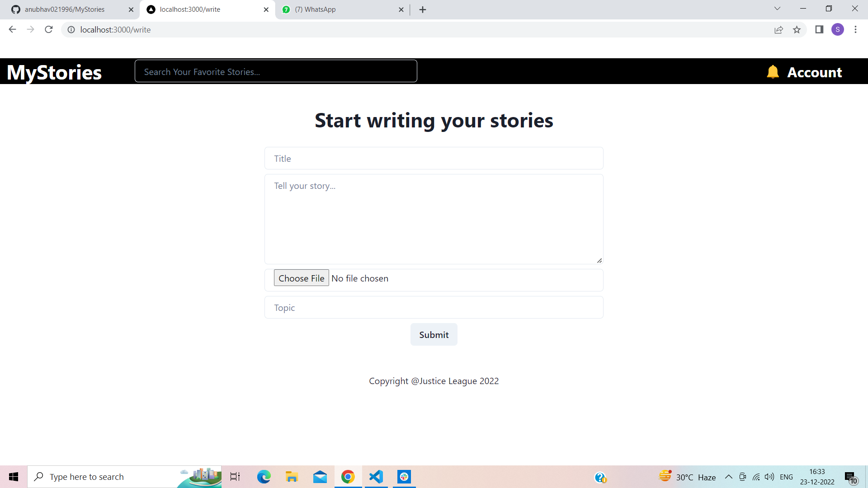Open the browser share icon
The image size is (868, 488).
pyautogui.click(x=778, y=29)
